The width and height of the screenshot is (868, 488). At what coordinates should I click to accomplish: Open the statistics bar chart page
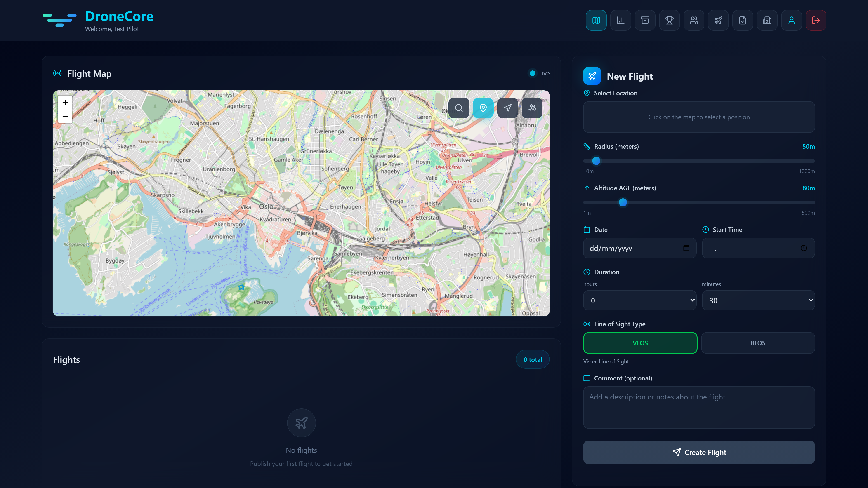point(620,20)
